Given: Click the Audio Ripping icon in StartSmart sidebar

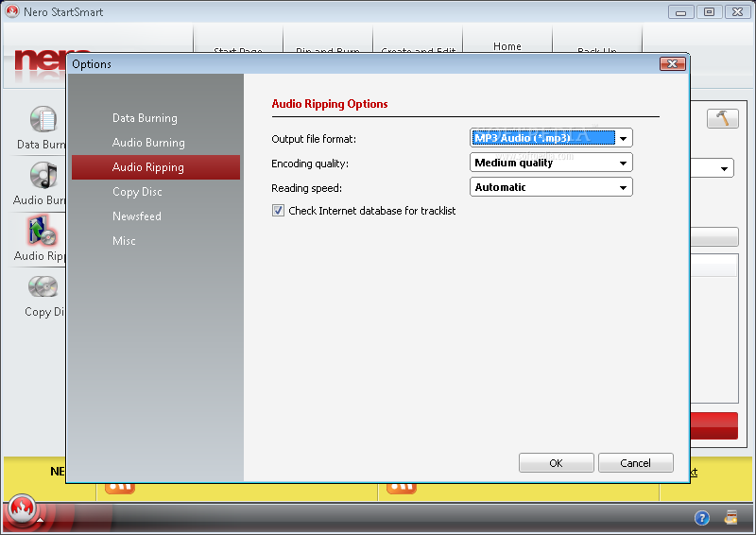Looking at the screenshot, I should pyautogui.click(x=43, y=231).
